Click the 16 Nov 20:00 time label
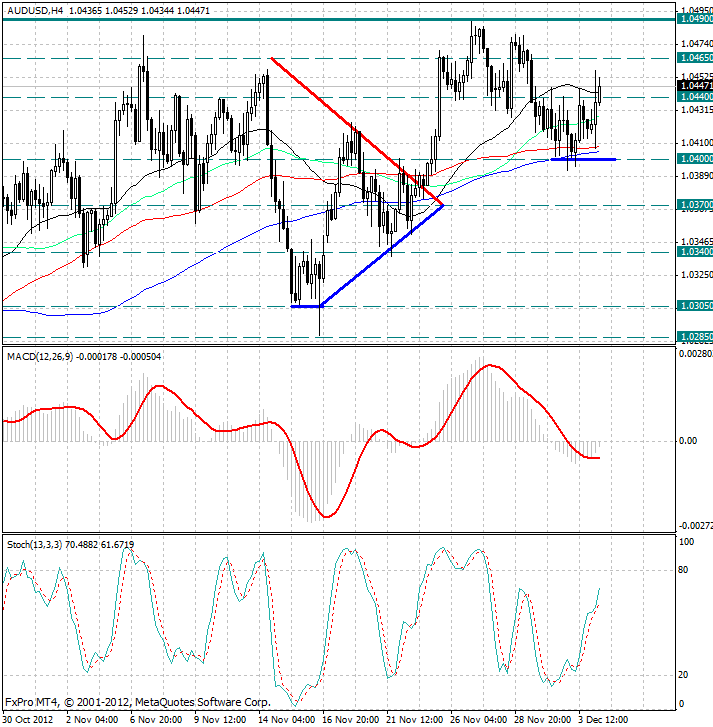Image resolution: width=713 pixels, height=727 pixels. coord(350,720)
